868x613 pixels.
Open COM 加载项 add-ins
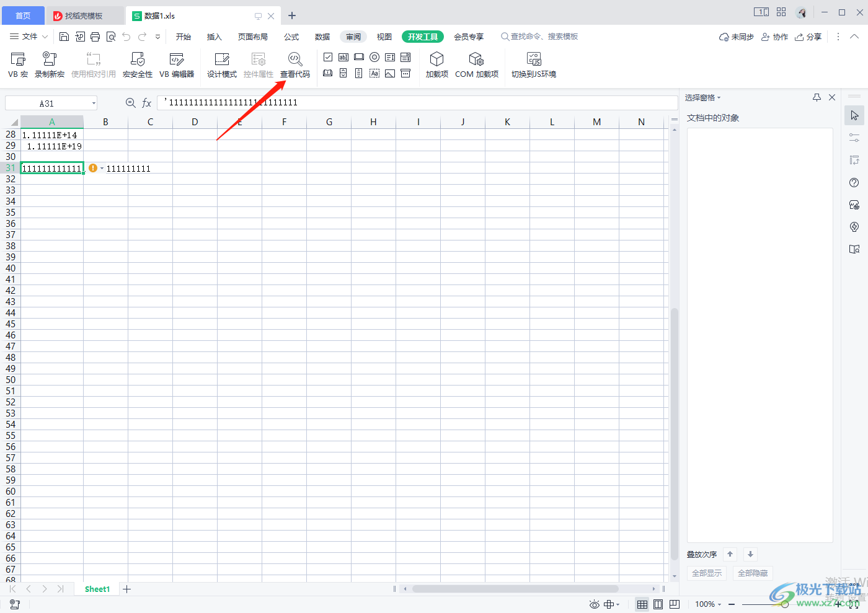point(477,65)
